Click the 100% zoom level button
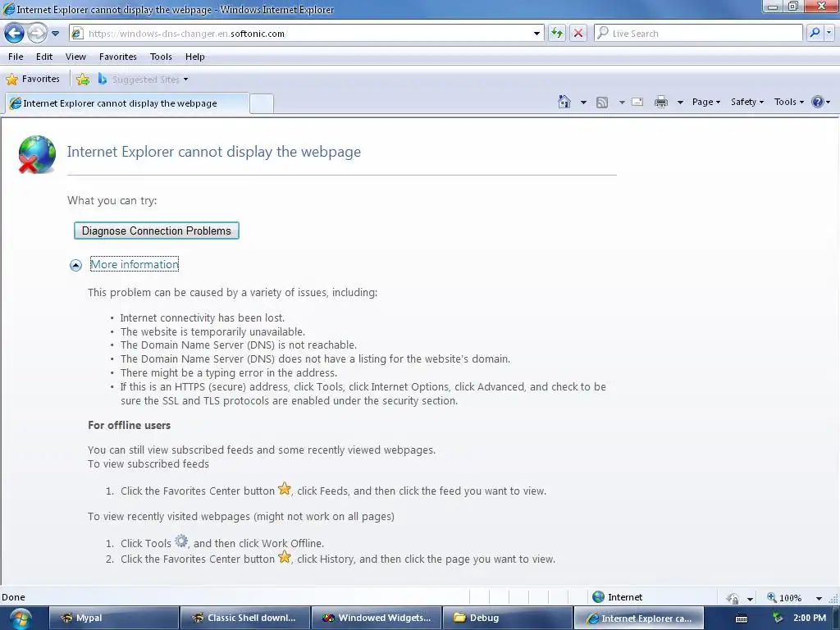This screenshot has height=630, width=840. click(x=784, y=598)
